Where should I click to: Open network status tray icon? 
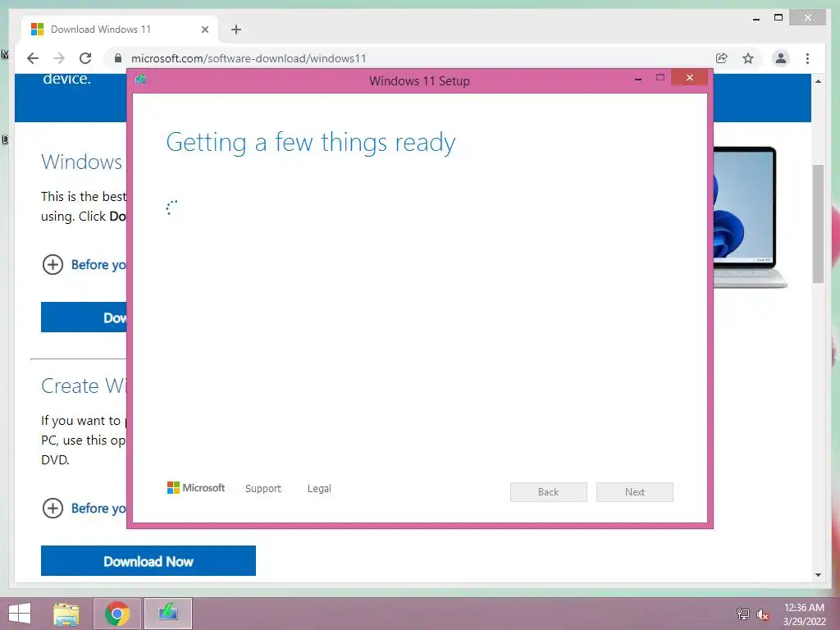point(743,614)
